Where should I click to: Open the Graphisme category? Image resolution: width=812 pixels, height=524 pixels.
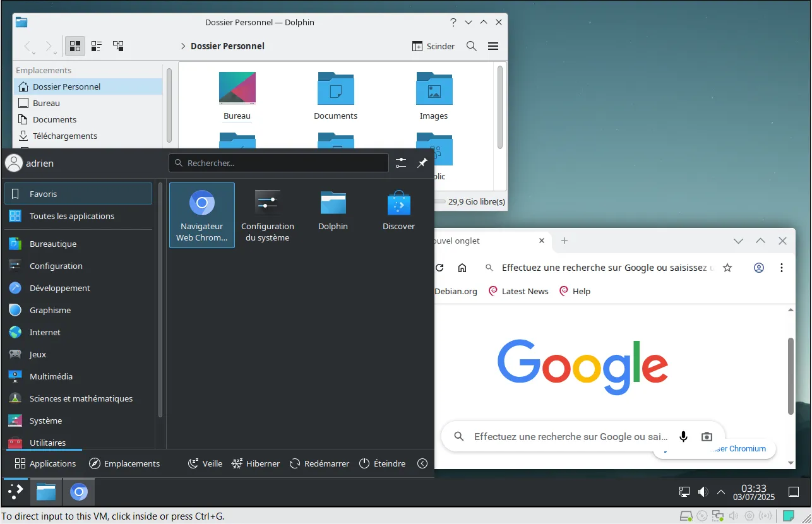pos(78,310)
